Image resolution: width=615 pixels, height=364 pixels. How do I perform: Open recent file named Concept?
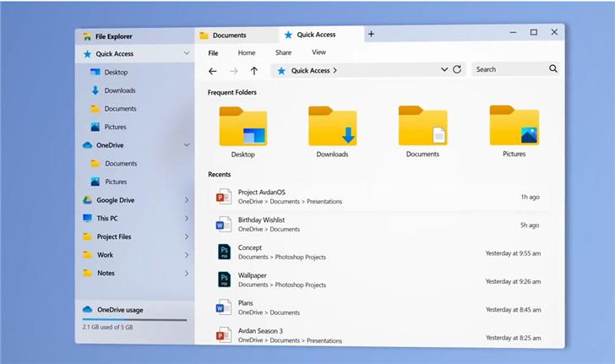tap(378, 253)
